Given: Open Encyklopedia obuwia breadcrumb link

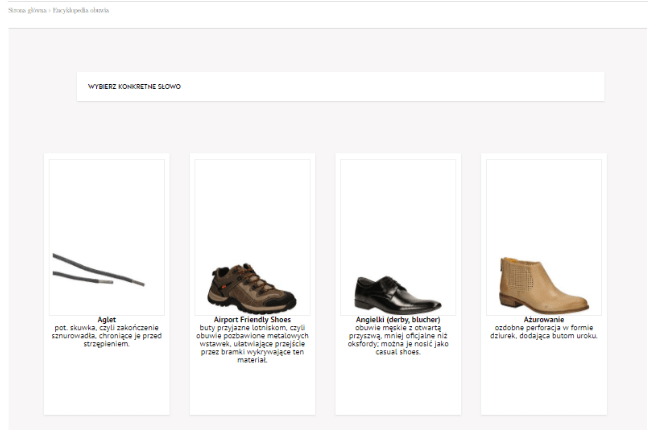Looking at the screenshot, I should (81, 10).
